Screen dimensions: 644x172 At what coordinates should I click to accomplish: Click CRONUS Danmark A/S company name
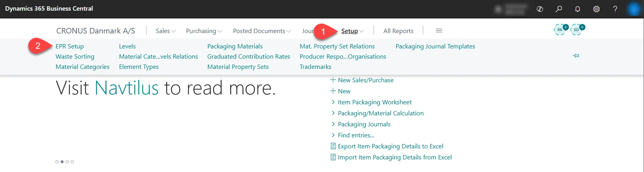[95, 31]
